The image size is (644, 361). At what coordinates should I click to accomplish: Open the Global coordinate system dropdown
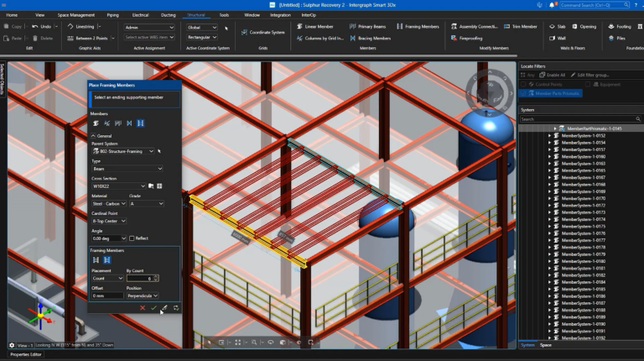point(201,27)
